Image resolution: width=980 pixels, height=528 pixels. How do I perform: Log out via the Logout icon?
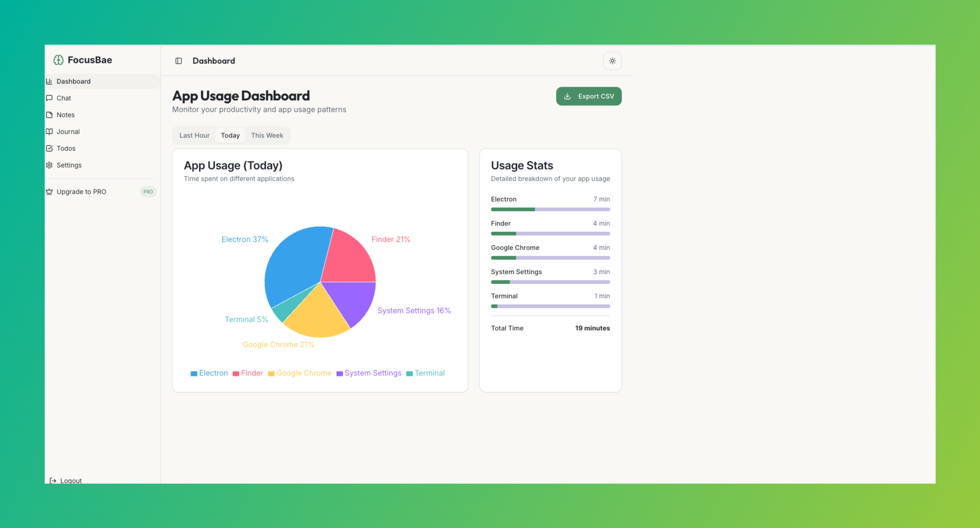point(53,481)
